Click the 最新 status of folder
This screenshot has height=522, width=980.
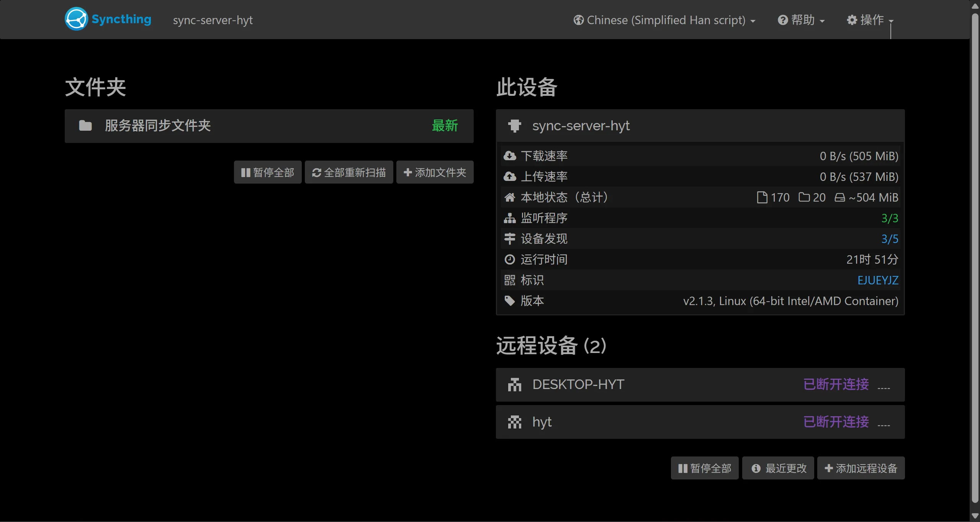[445, 126]
